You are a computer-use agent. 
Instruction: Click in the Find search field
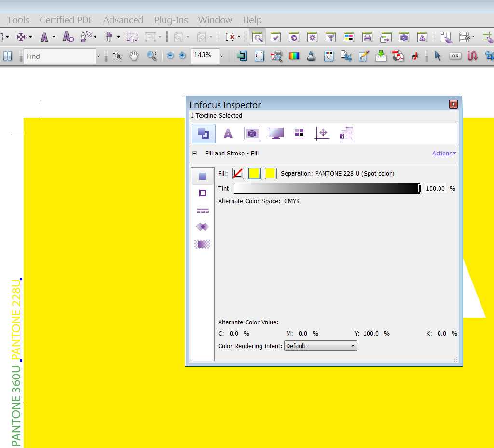coord(60,56)
